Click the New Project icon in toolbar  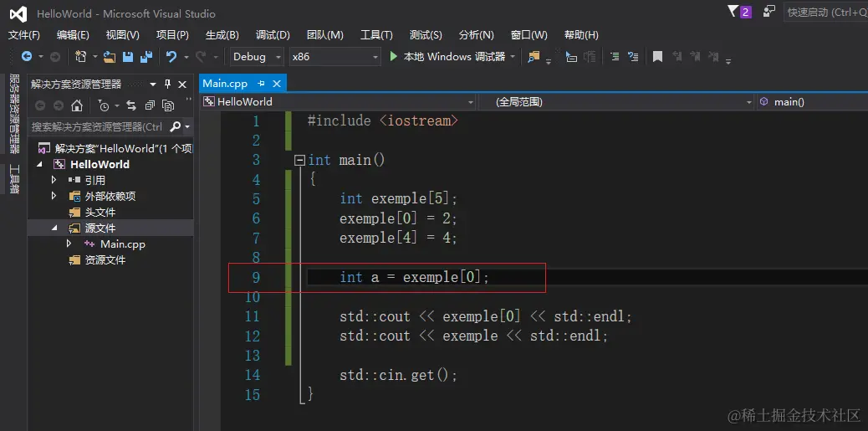click(81, 57)
